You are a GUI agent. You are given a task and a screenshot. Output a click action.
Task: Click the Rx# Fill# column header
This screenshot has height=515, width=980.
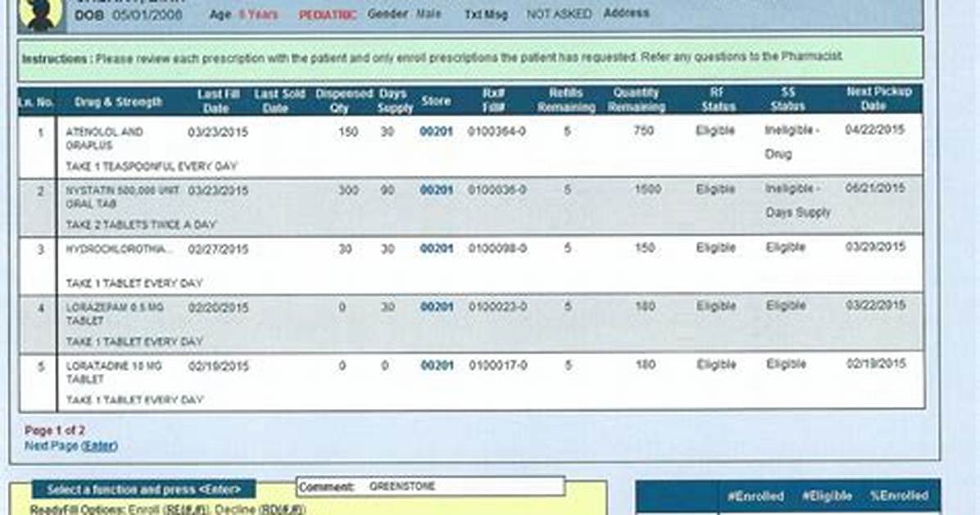click(493, 100)
